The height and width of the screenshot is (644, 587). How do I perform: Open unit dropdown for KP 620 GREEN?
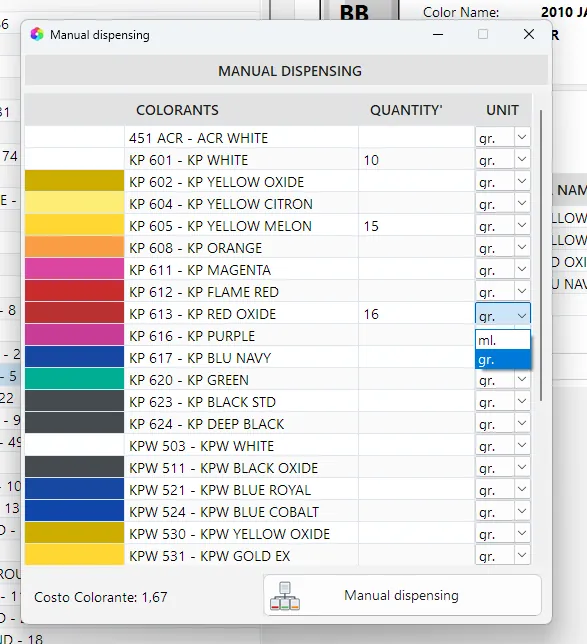point(522,380)
